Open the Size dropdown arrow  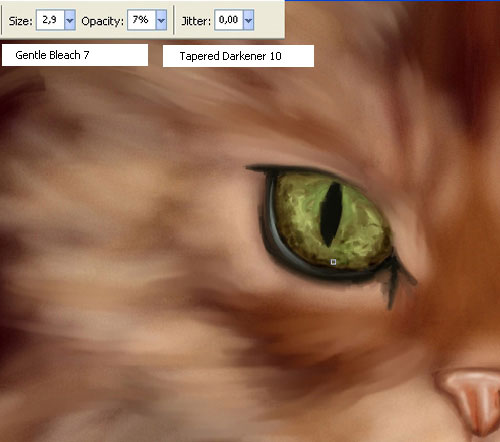coord(70,20)
